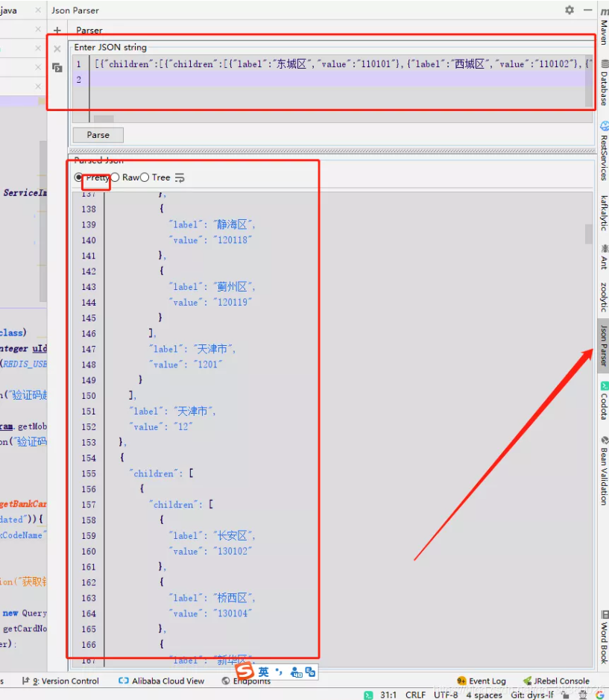Toggle soft wrap in parsed output

pos(180,177)
